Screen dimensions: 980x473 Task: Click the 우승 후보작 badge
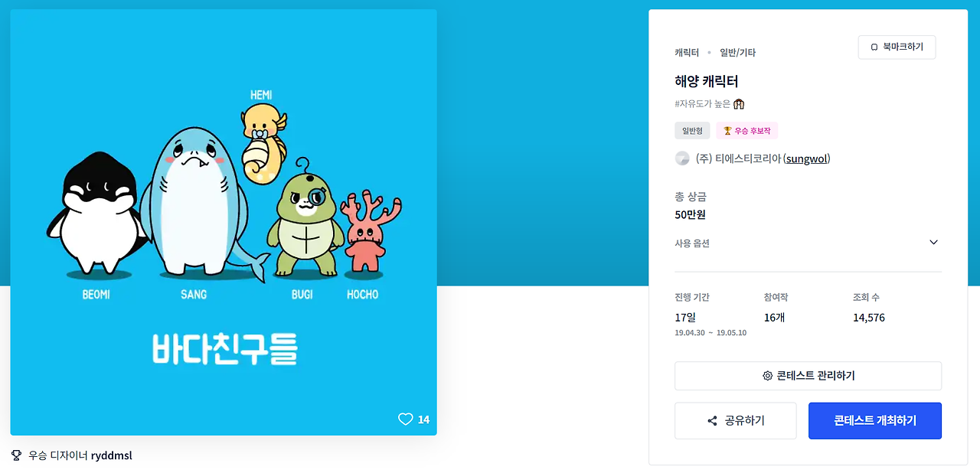(746, 131)
